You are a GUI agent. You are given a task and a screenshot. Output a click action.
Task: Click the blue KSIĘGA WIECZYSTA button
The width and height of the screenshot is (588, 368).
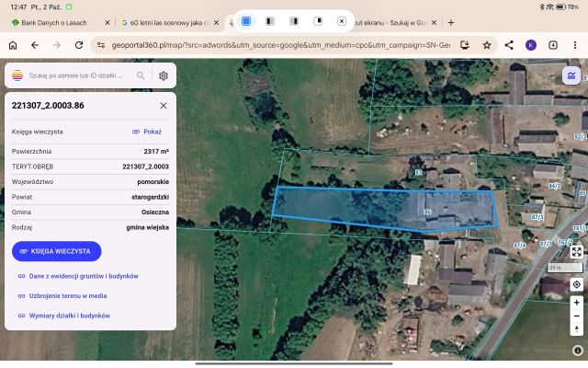coord(57,251)
